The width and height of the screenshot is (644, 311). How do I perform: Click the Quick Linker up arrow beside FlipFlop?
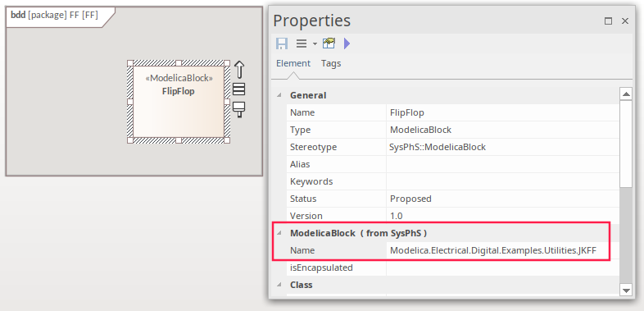[x=239, y=70]
